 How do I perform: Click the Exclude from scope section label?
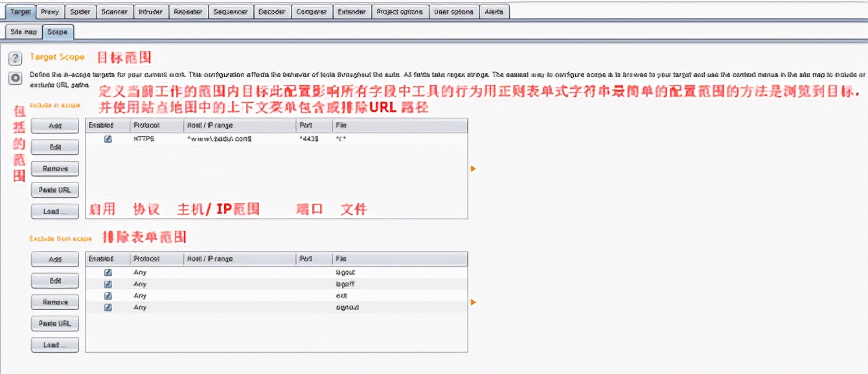(62, 238)
